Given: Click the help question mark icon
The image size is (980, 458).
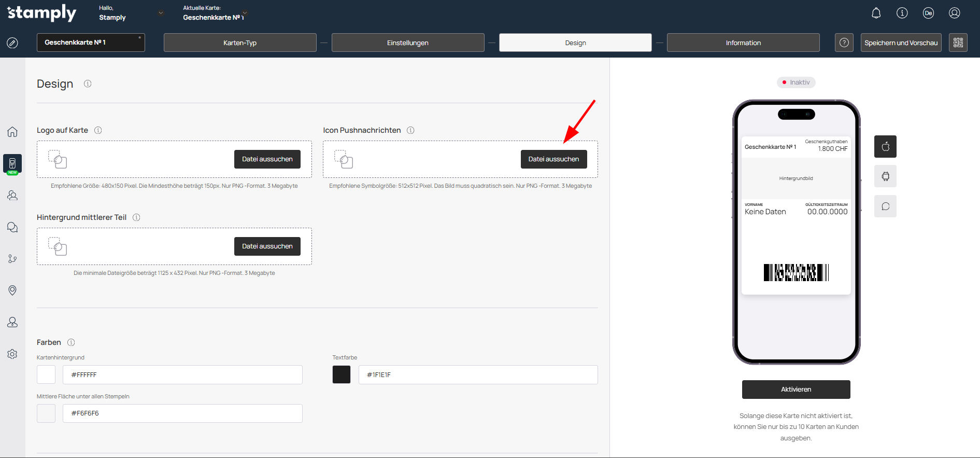Looking at the screenshot, I should pos(844,43).
